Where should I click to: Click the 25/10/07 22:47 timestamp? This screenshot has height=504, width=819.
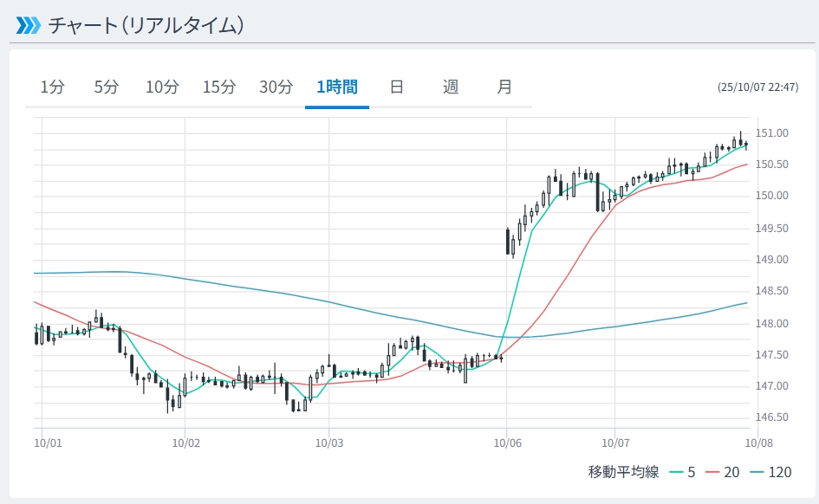coord(757,87)
